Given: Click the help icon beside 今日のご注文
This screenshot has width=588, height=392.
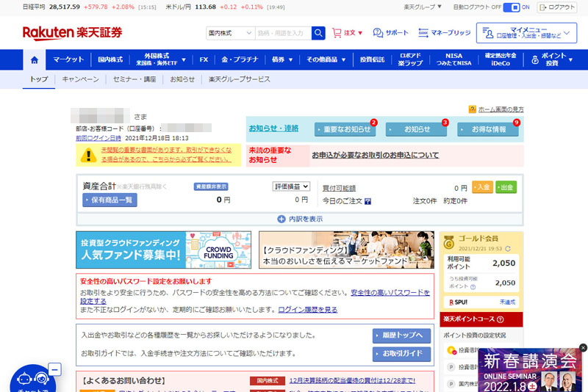Looking at the screenshot, I should coord(367,200).
